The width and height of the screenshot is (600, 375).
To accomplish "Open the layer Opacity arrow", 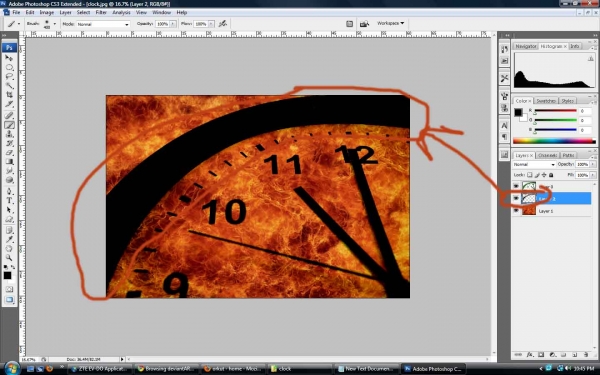I will (593, 164).
